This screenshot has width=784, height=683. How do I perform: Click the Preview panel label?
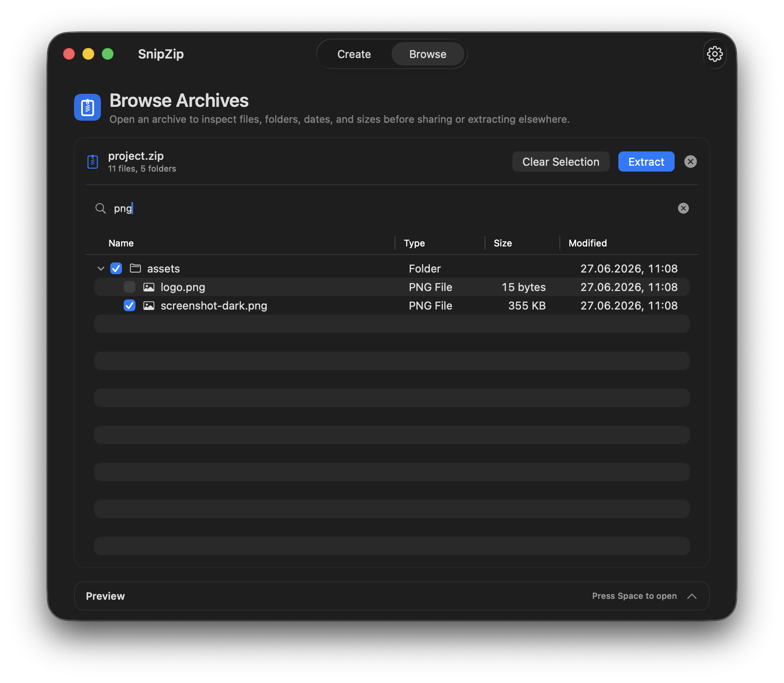[x=105, y=596]
